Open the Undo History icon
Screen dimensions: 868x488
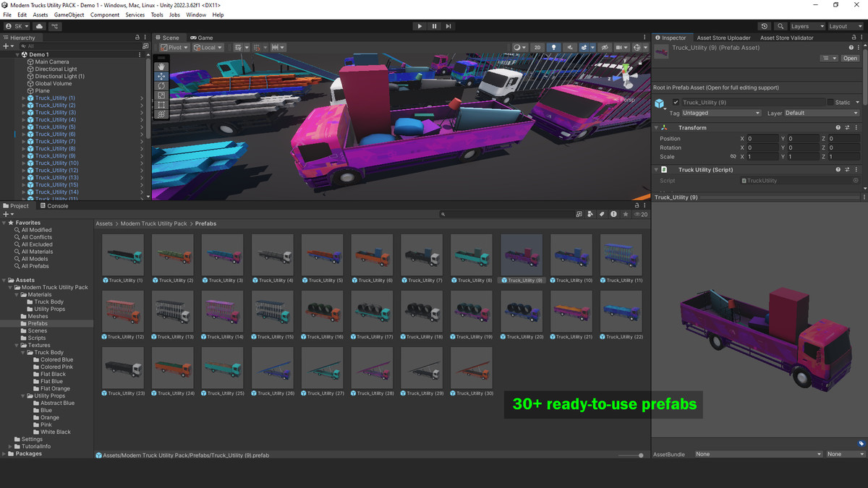(x=765, y=26)
